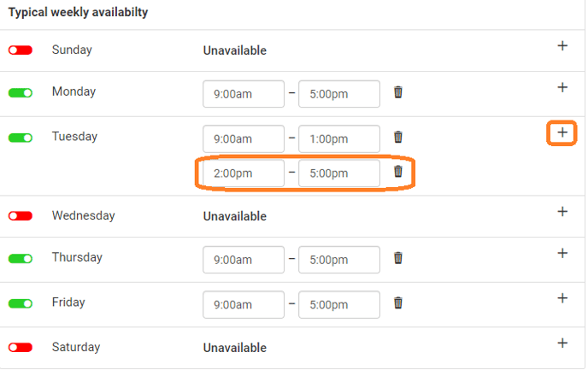
Task: Click the plus icon for Monday
Action: click(562, 87)
